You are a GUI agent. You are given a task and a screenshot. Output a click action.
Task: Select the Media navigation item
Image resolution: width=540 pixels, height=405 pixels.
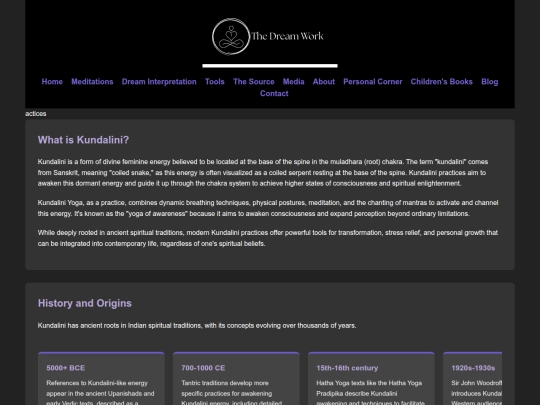(x=293, y=82)
